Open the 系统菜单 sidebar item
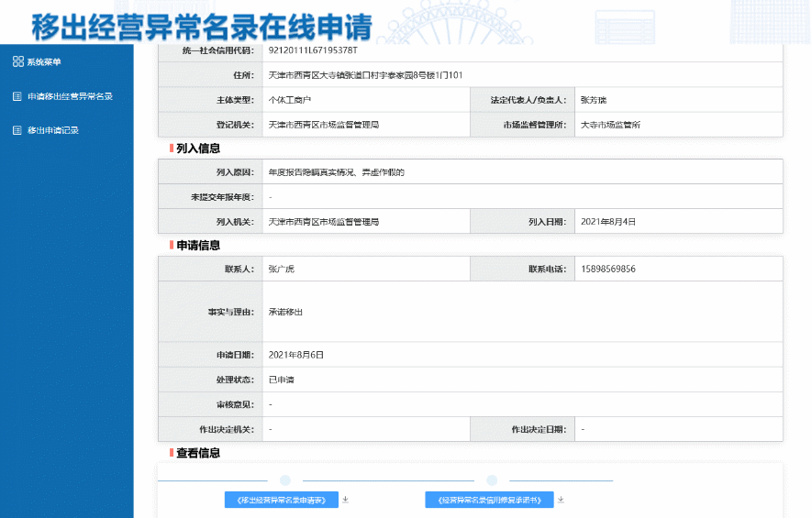Image resolution: width=812 pixels, height=518 pixels. (x=44, y=61)
